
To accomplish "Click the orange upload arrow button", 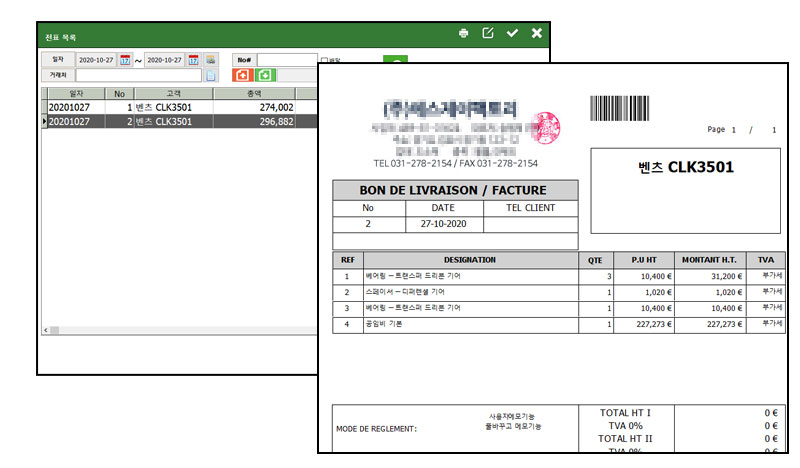I will click(x=243, y=75).
